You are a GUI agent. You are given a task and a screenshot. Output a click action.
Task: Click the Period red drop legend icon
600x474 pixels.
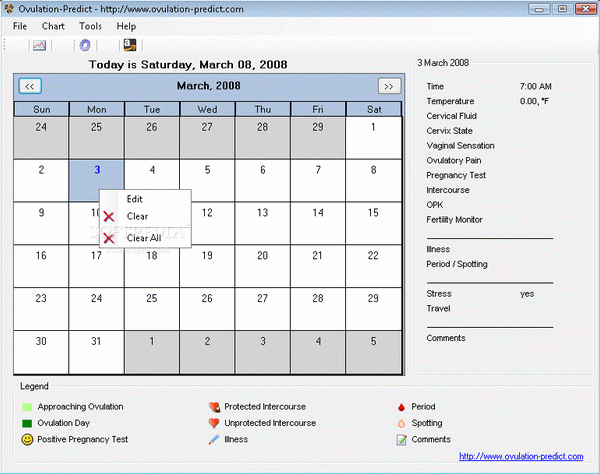coord(401,407)
